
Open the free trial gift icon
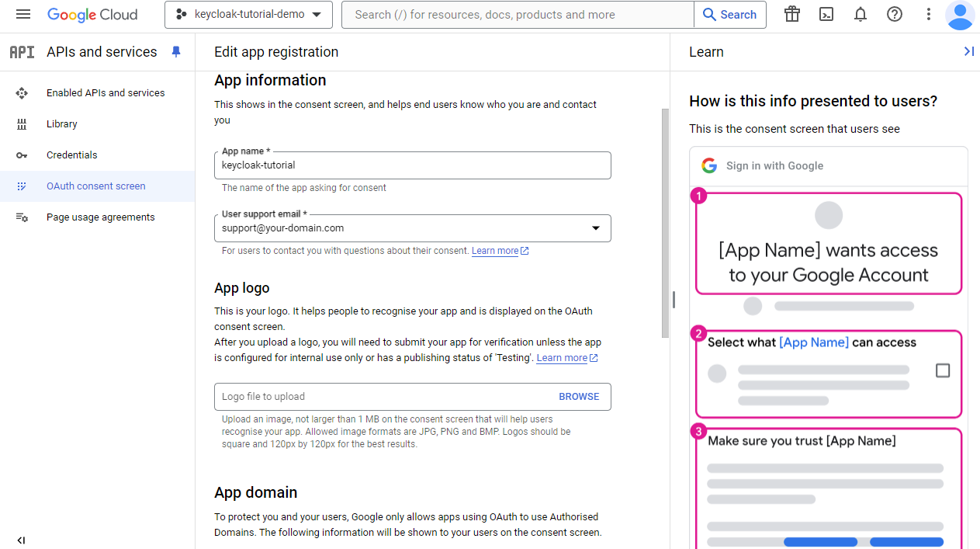click(791, 15)
